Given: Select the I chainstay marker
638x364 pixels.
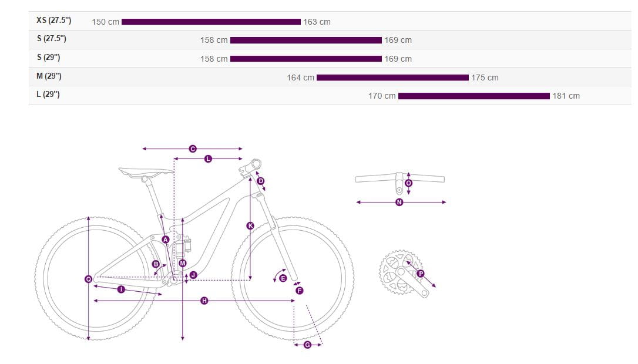Looking at the screenshot, I should coord(121,289).
